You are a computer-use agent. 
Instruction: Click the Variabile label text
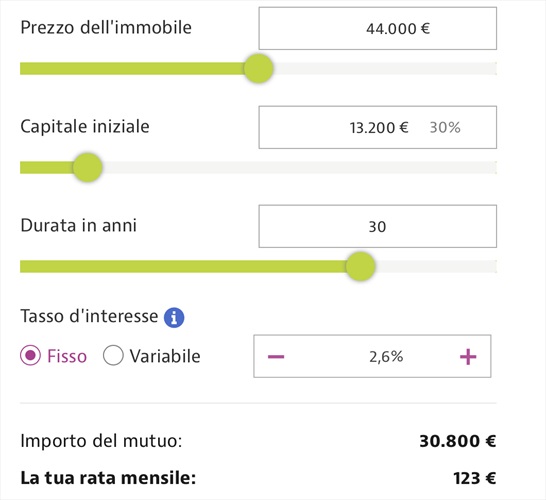[x=165, y=356]
